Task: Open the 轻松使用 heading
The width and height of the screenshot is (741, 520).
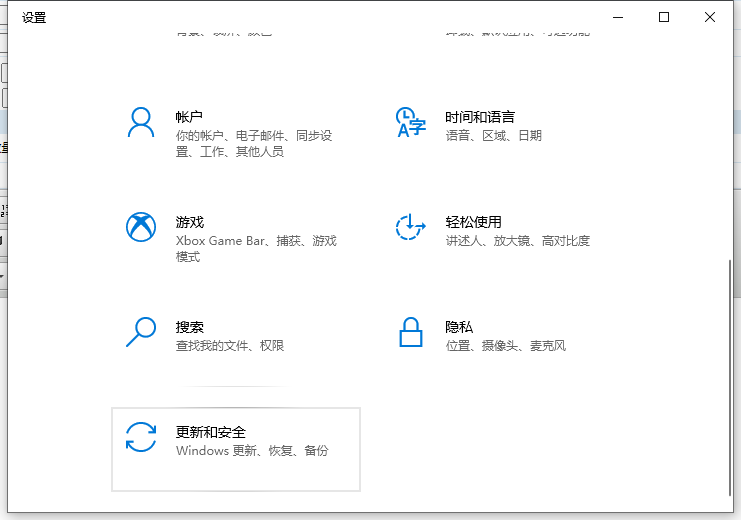Action: 473,222
